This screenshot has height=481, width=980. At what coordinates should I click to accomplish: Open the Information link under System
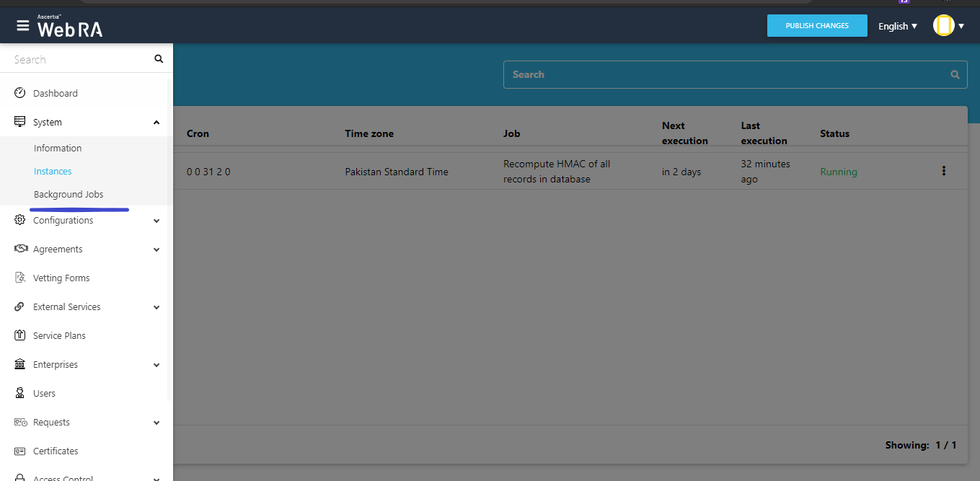[x=58, y=148]
